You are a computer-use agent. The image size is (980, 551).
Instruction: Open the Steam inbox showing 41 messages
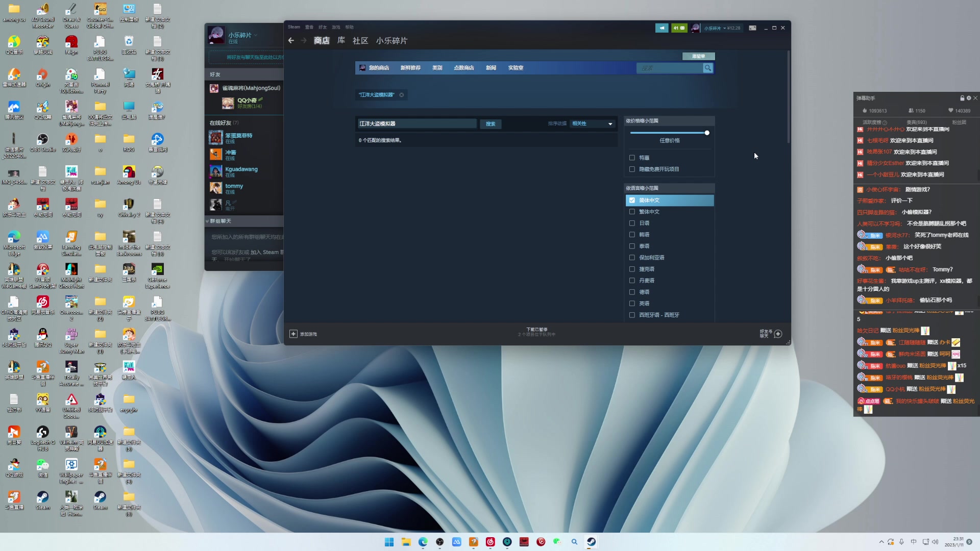tap(679, 28)
